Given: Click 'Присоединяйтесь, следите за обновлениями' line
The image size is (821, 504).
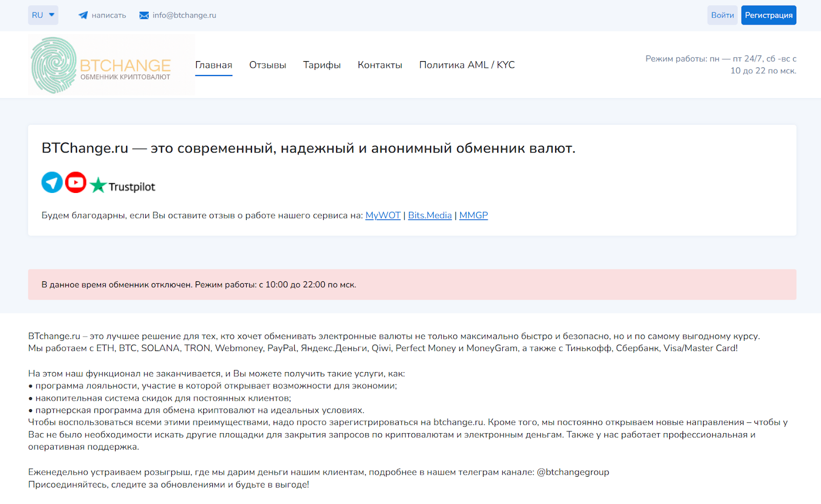Looking at the screenshot, I should point(169,484).
